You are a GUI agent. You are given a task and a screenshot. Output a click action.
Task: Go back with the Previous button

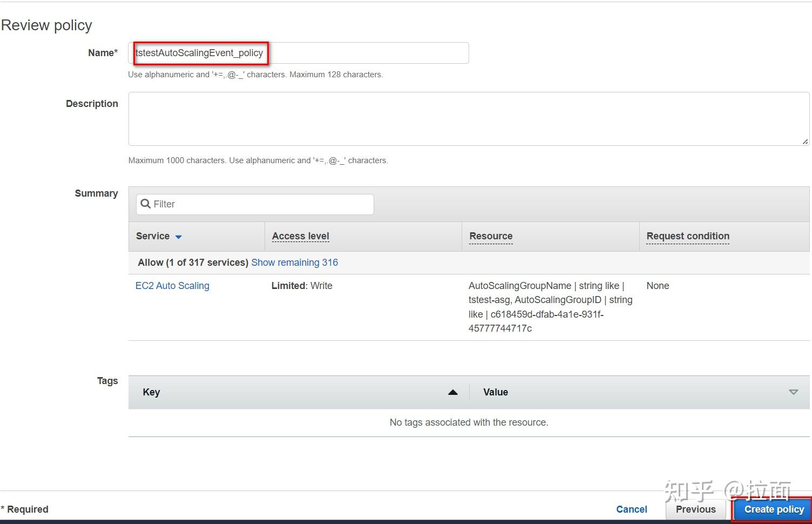695,509
